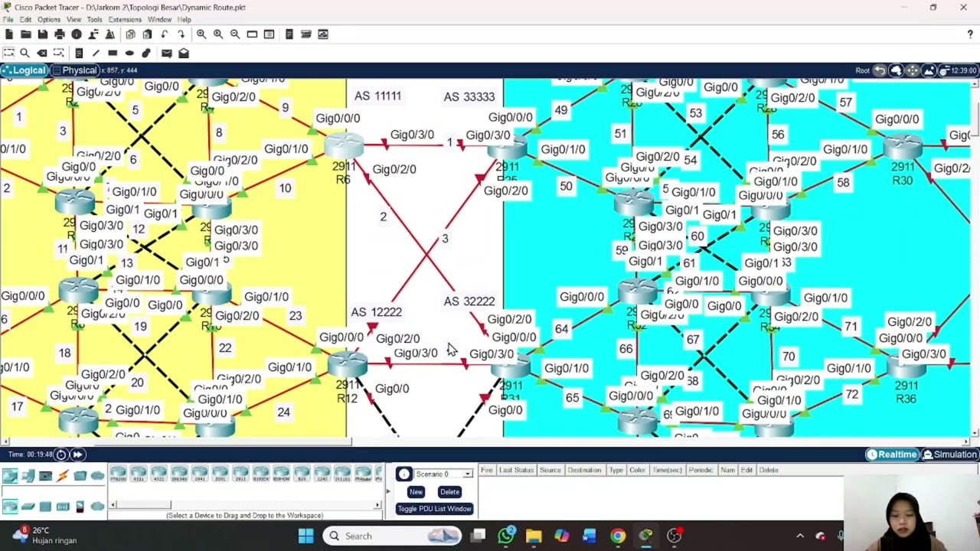This screenshot has width=980, height=551.
Task: Open the Scenario 0 dropdown
Action: [x=443, y=474]
